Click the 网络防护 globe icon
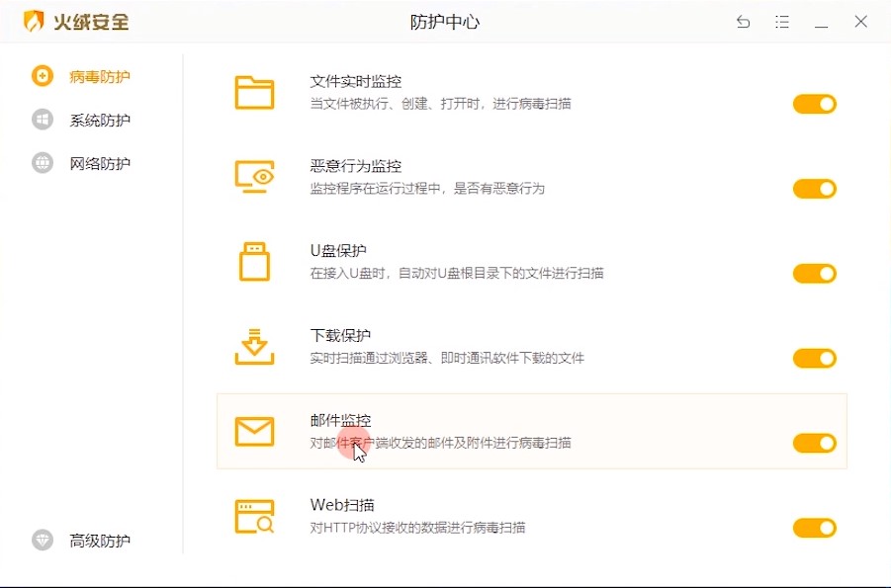The image size is (891, 588). point(43,162)
